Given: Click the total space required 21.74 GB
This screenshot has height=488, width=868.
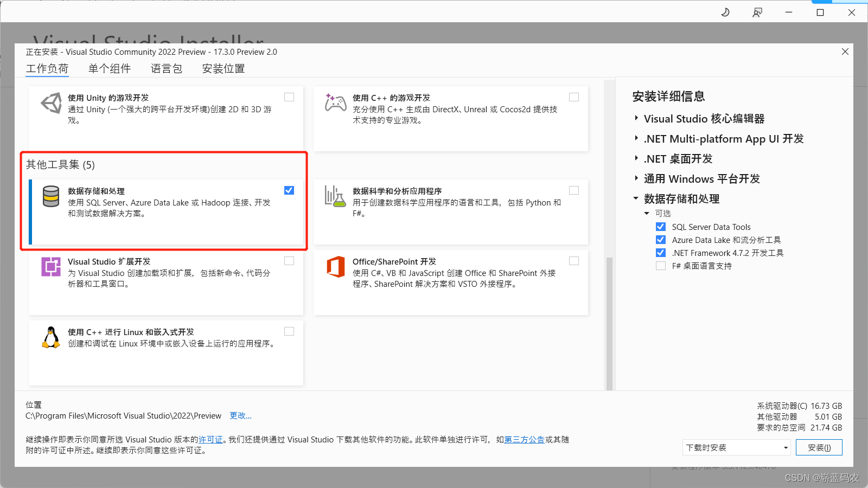Looking at the screenshot, I should pos(826,427).
